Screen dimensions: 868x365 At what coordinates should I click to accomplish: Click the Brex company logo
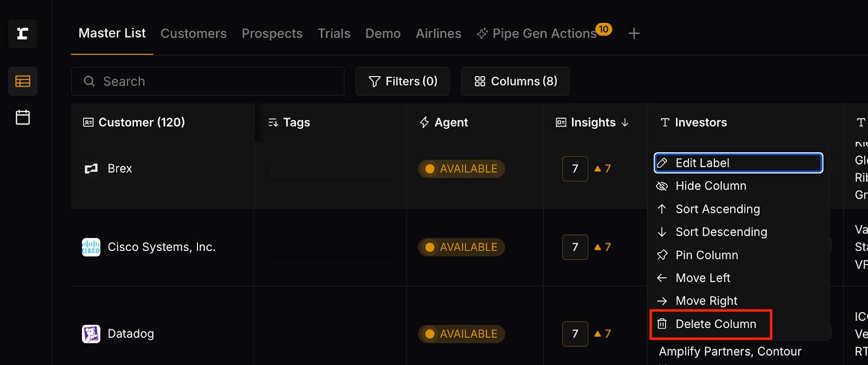tap(91, 168)
